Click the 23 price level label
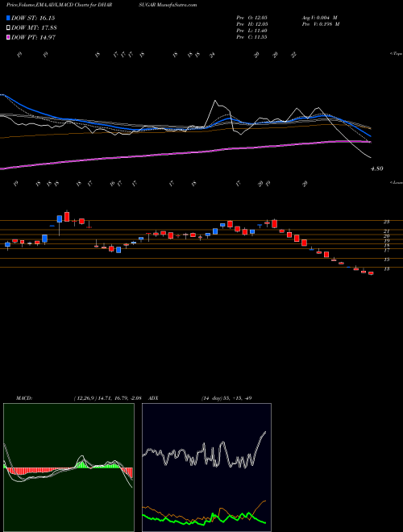Image resolution: width=403 pixels, height=532 pixels. coord(386,222)
